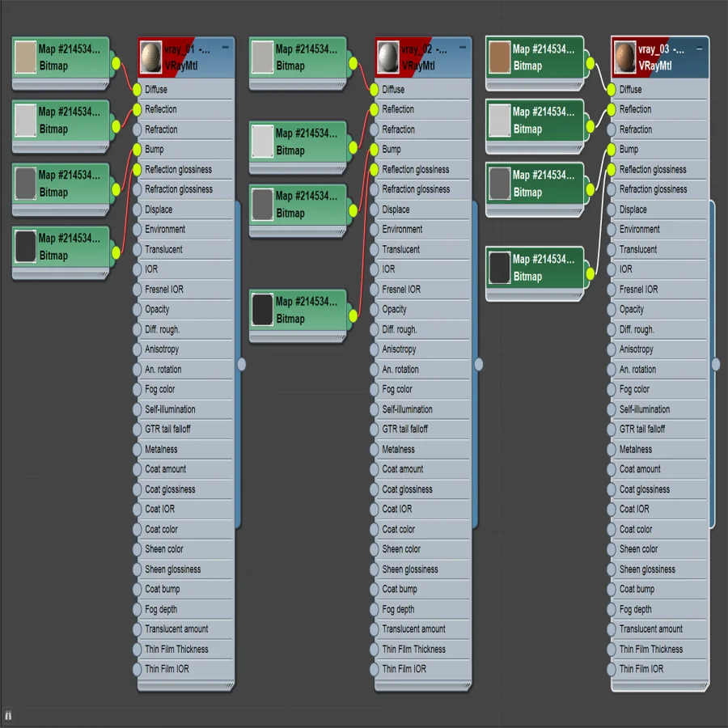Click the beige bitmap swatch feeding vray_01 Diffuse
This screenshot has height=728, width=728.
click(26, 57)
